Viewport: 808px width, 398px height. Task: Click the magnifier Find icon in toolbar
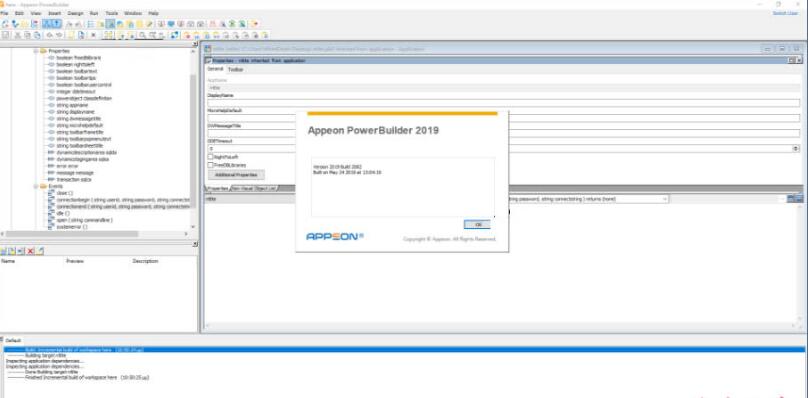[142, 35]
